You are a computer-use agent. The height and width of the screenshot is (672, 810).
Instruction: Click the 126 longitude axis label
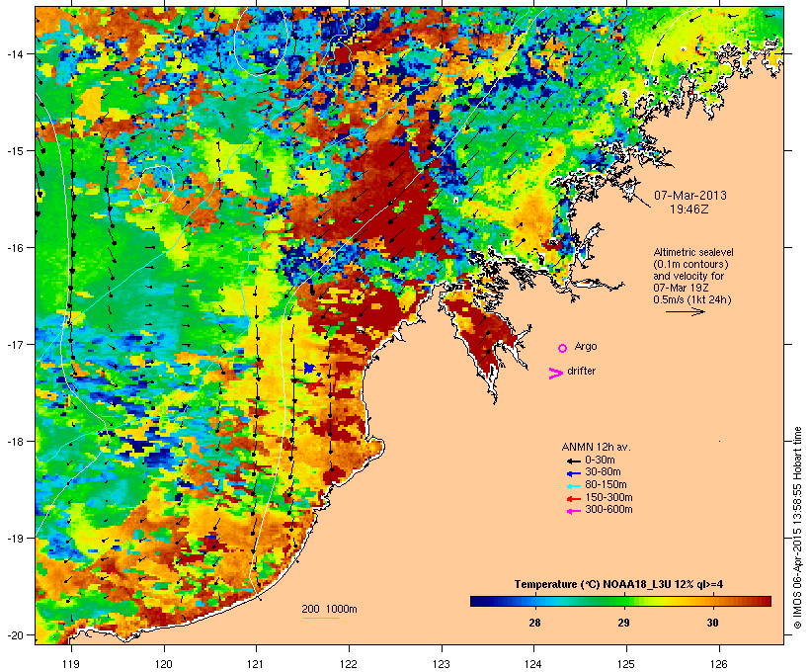pyautogui.click(x=719, y=664)
